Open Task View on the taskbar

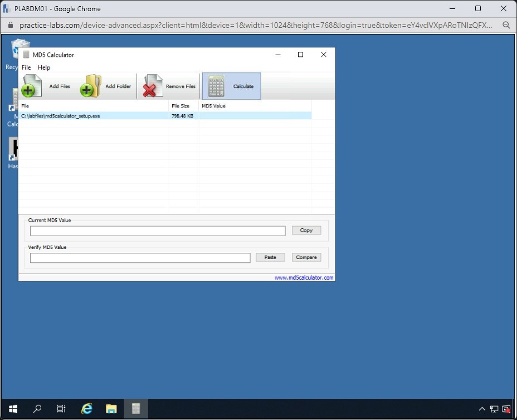click(61, 409)
